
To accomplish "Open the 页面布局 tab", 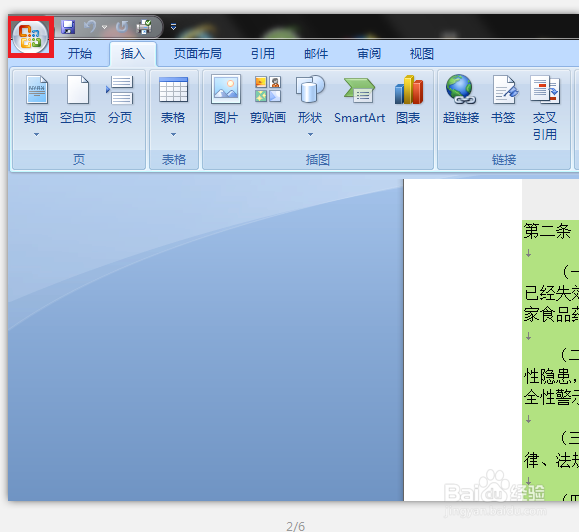I will pos(198,54).
